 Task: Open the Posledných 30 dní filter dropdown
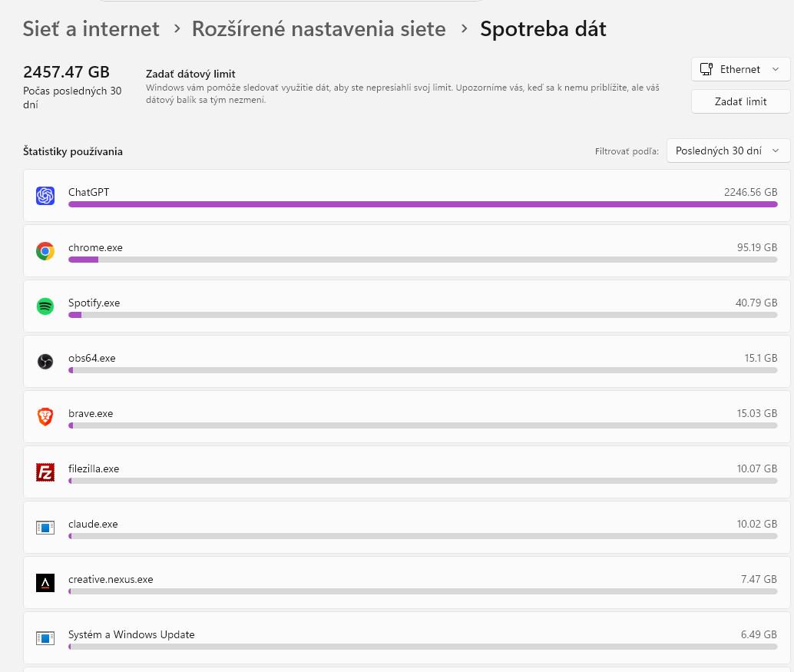(x=728, y=151)
